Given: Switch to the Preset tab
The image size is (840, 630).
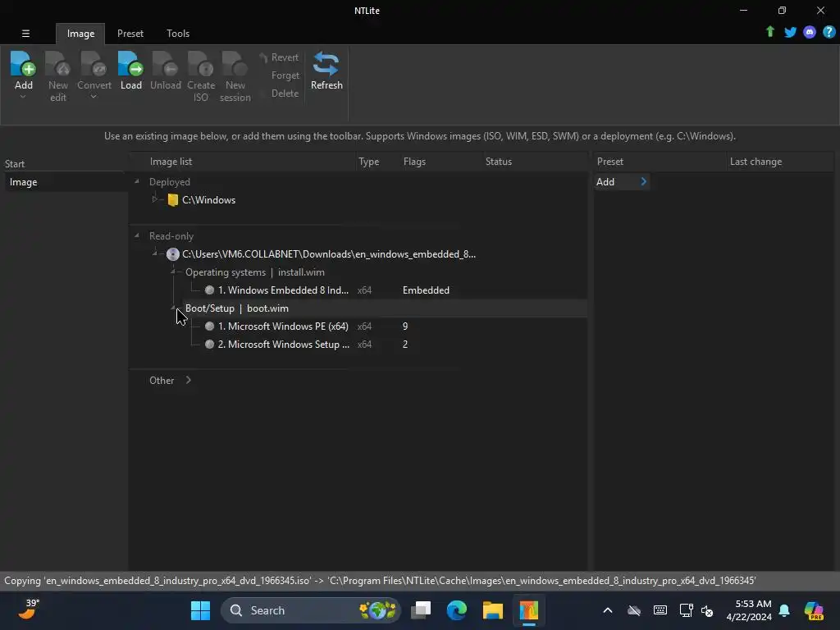Looking at the screenshot, I should point(130,34).
